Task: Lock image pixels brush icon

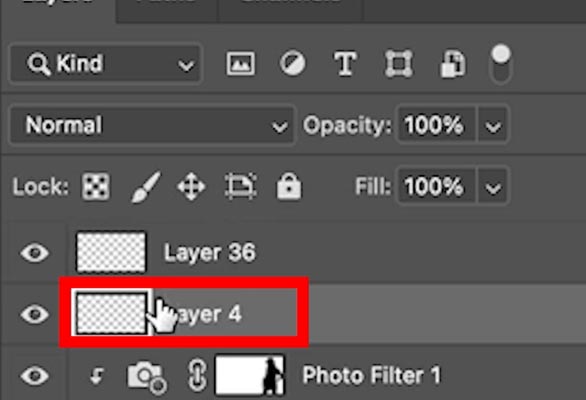Action: point(146,186)
